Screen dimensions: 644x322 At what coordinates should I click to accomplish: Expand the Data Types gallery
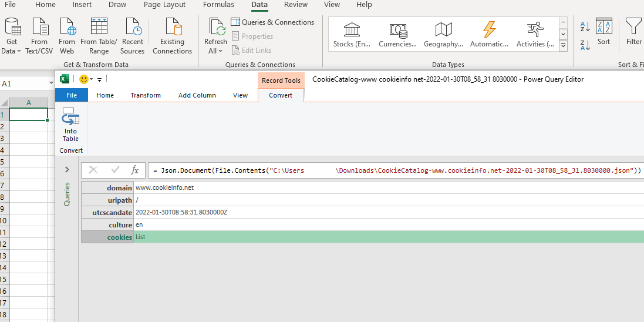[564, 46]
